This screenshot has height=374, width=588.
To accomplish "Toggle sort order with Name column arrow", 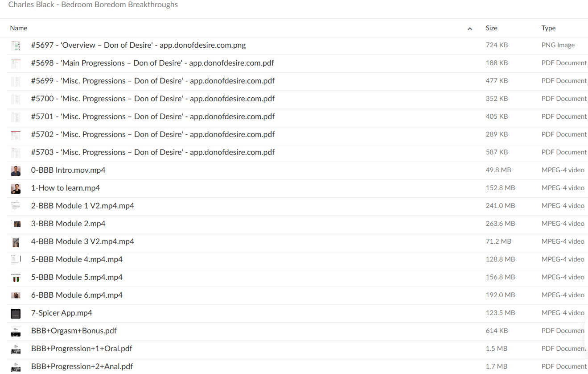I will [x=469, y=29].
